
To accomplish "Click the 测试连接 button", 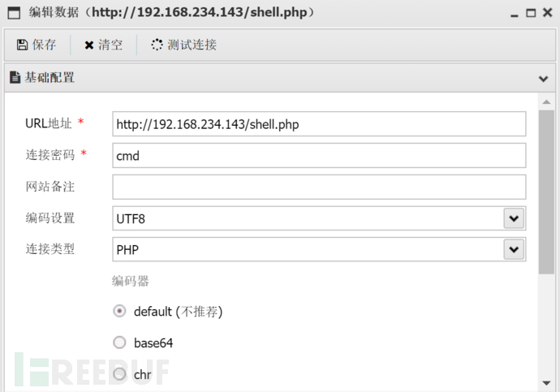I will [x=184, y=45].
